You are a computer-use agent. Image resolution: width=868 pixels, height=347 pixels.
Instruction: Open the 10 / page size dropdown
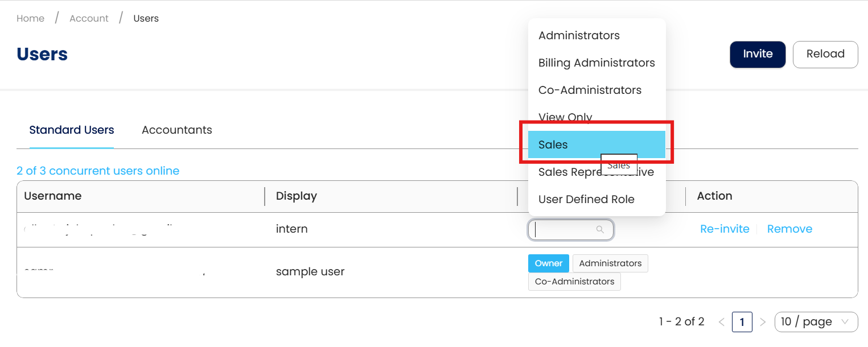coord(816,322)
